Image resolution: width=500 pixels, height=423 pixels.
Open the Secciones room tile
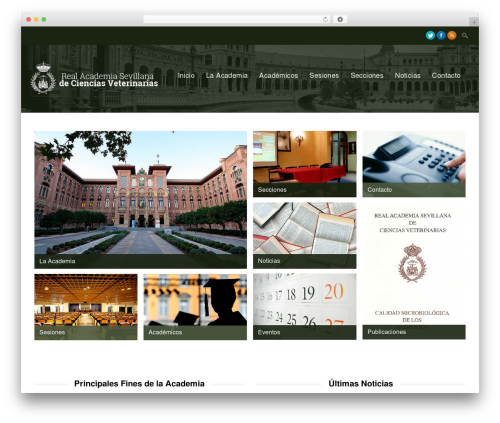[x=304, y=164]
